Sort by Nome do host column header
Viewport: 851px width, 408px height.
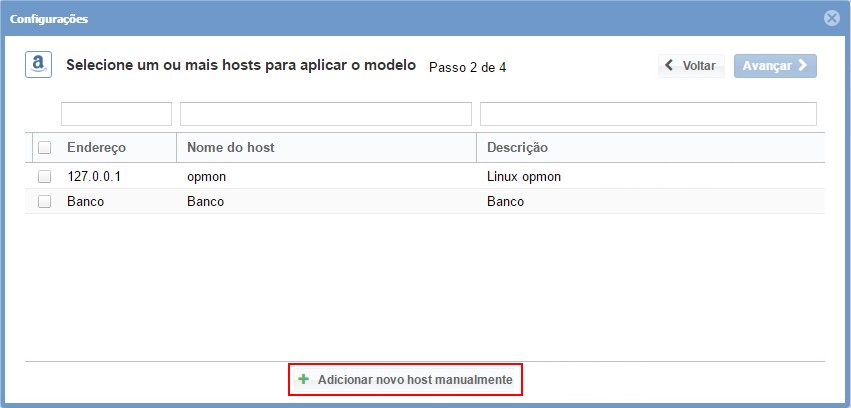pos(230,148)
